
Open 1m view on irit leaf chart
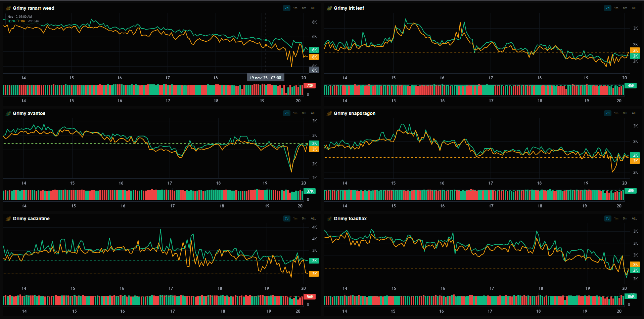click(616, 7)
